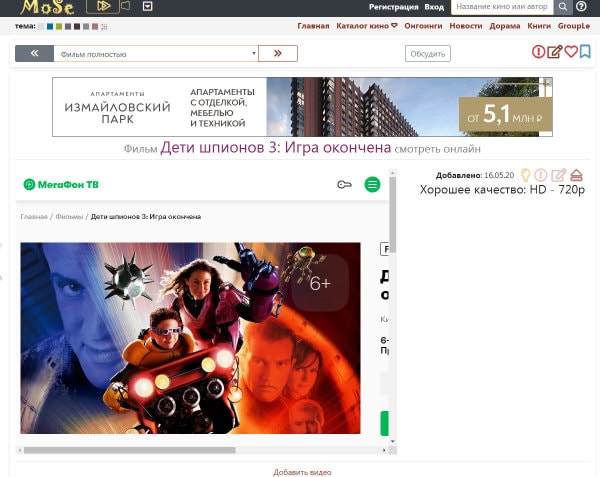600x477 pixels.
Task: Open the Книги menu item
Action: (539, 26)
